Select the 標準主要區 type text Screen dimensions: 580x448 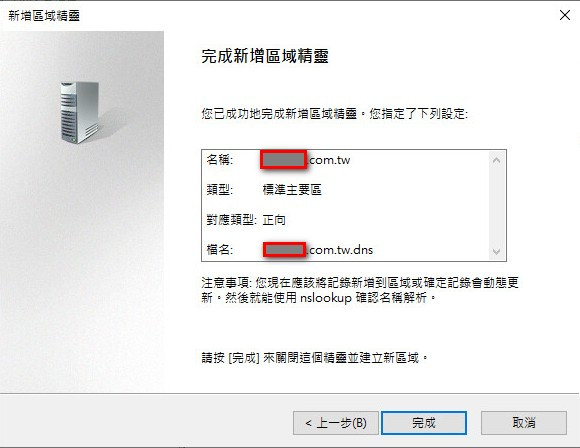tap(292, 190)
